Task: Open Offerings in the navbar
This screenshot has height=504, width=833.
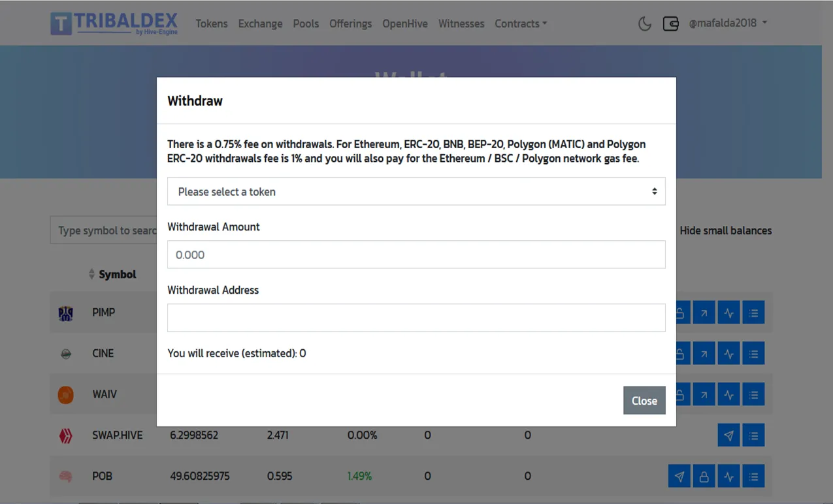Action: 350,24
